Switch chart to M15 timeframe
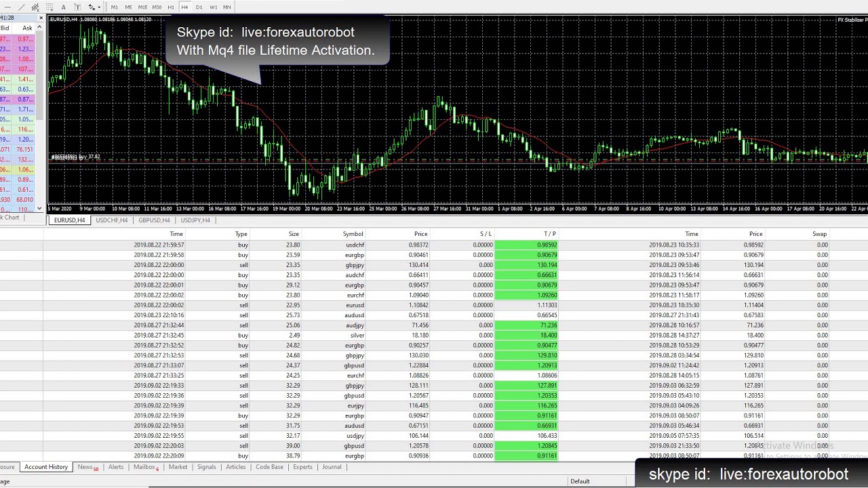Screen dimensions: 868x488 (x=142, y=7)
